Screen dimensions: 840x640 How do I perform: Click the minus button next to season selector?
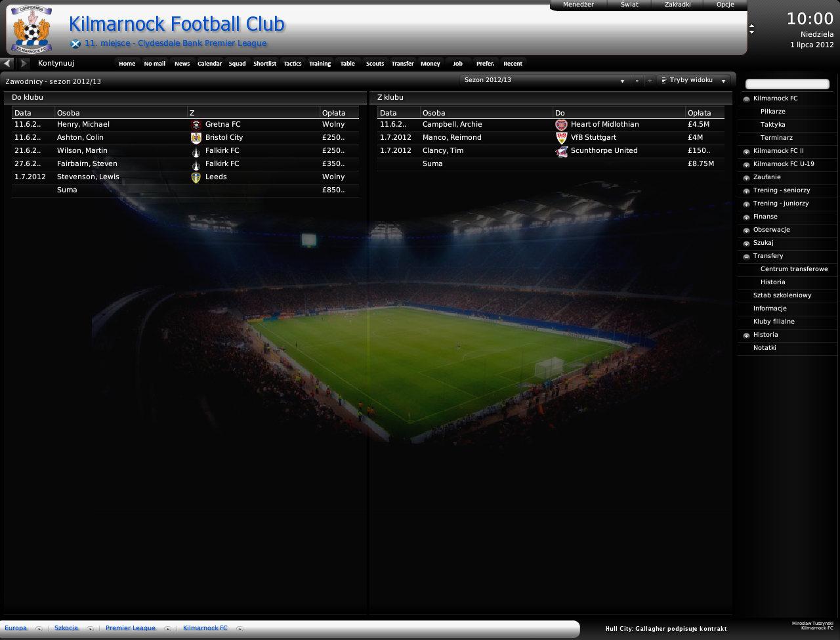click(x=637, y=81)
